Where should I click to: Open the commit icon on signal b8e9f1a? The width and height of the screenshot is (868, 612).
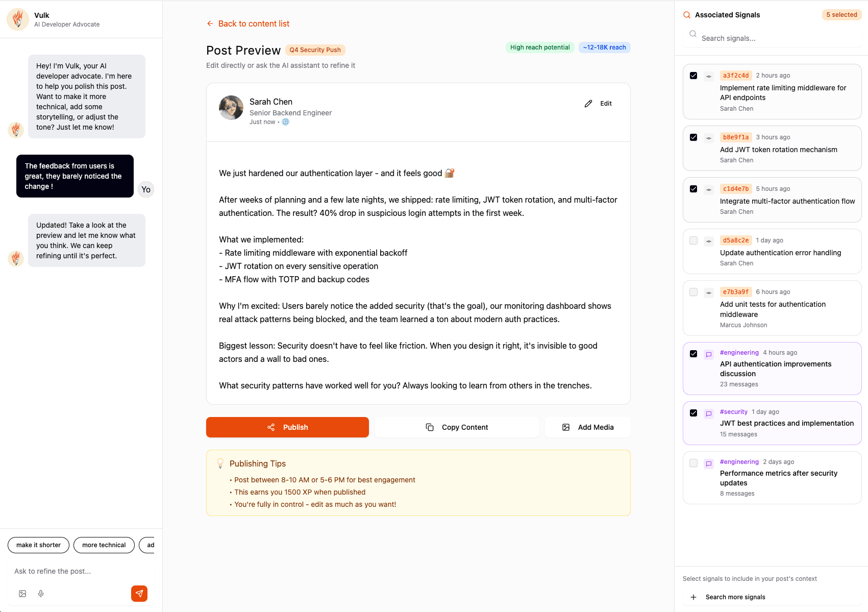pos(709,138)
